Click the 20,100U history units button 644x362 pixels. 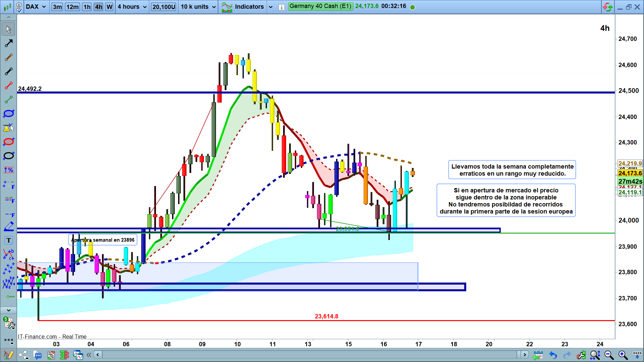164,7
